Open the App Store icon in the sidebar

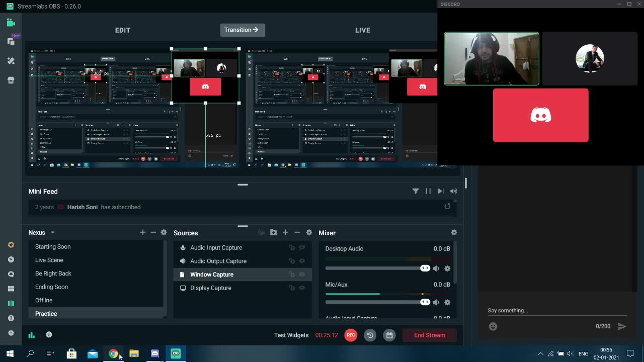[x=11, y=80]
